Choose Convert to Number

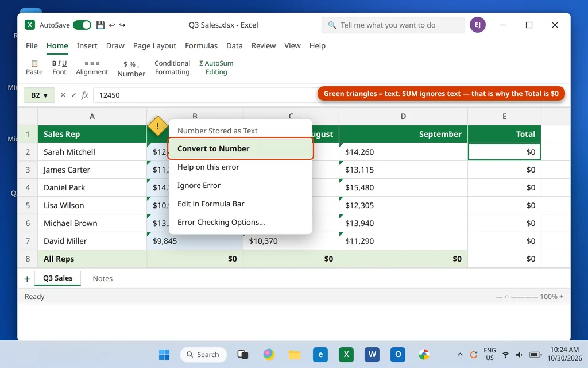coord(241,148)
